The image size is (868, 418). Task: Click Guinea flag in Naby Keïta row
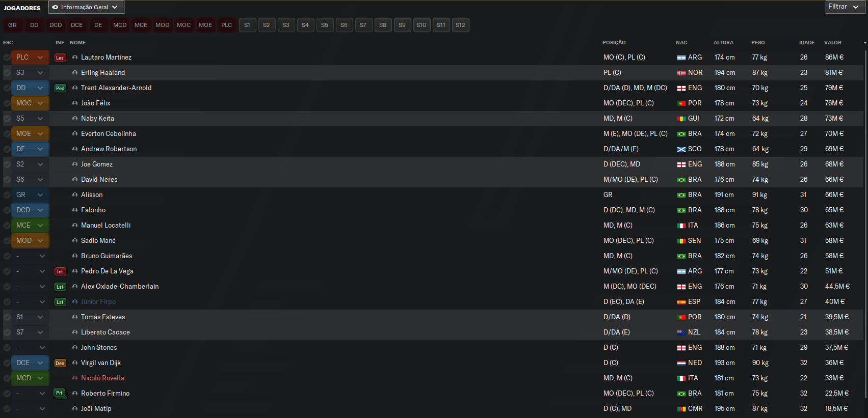[681, 119]
